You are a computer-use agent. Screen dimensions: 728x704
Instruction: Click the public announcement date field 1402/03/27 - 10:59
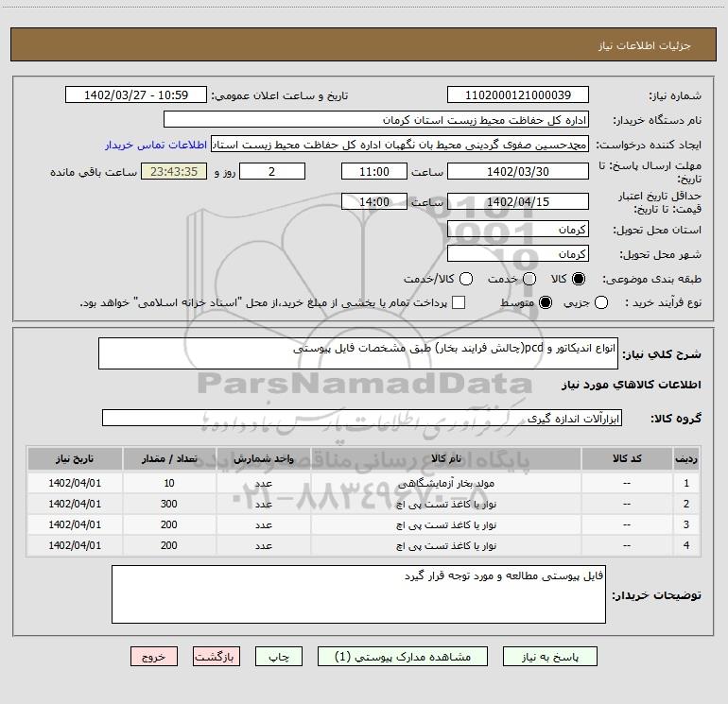[136, 94]
